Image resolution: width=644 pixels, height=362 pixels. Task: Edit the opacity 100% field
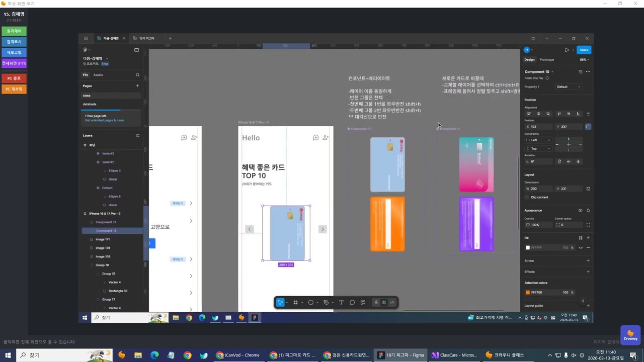pos(538,225)
